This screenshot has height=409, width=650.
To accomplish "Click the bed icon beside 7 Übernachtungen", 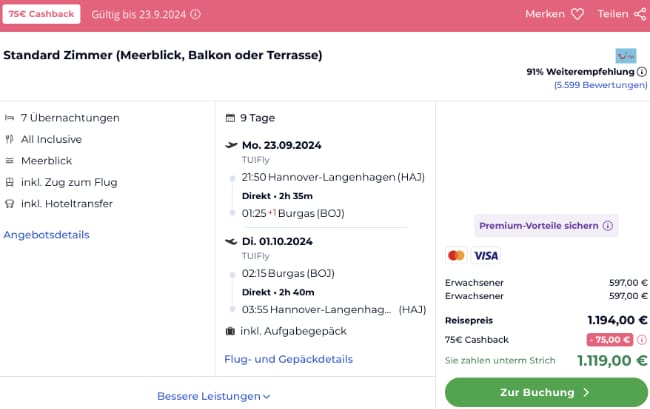I will 10,118.
